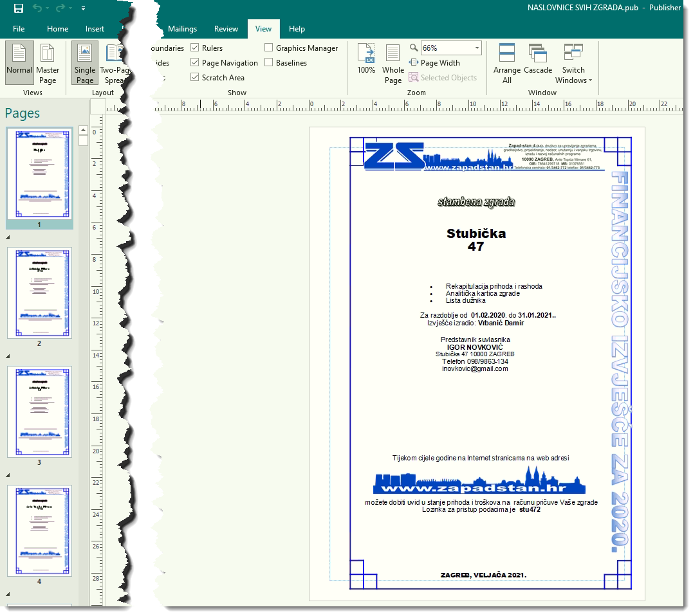Viewport: 693px width, 616px height.
Task: Click the www.zapadstan.hr skyline banner
Action: (x=479, y=481)
